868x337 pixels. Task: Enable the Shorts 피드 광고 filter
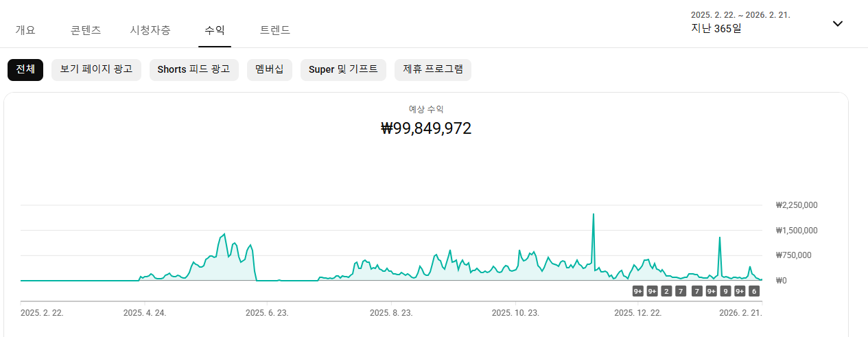point(194,69)
